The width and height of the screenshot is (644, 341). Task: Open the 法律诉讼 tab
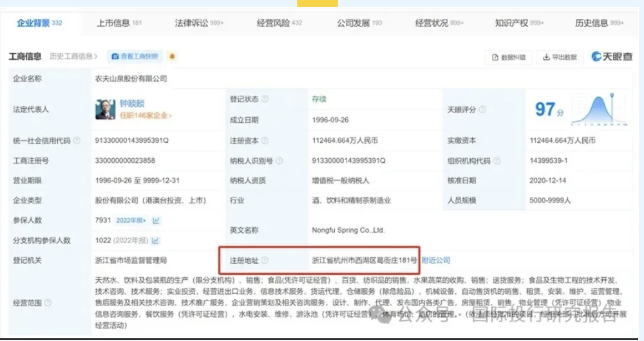click(x=199, y=23)
